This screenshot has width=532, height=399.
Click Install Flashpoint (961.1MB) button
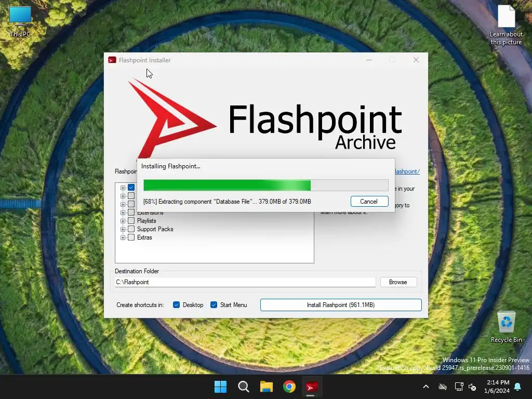coord(341,305)
